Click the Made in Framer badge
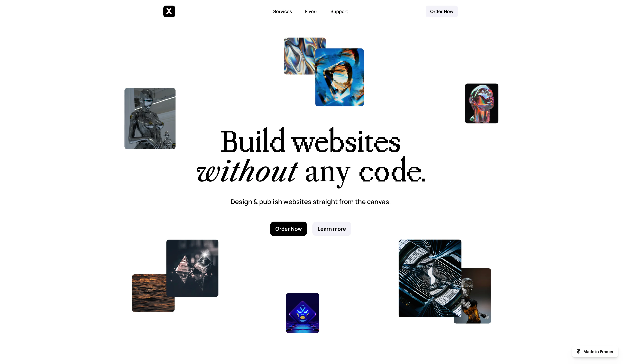 (x=595, y=351)
